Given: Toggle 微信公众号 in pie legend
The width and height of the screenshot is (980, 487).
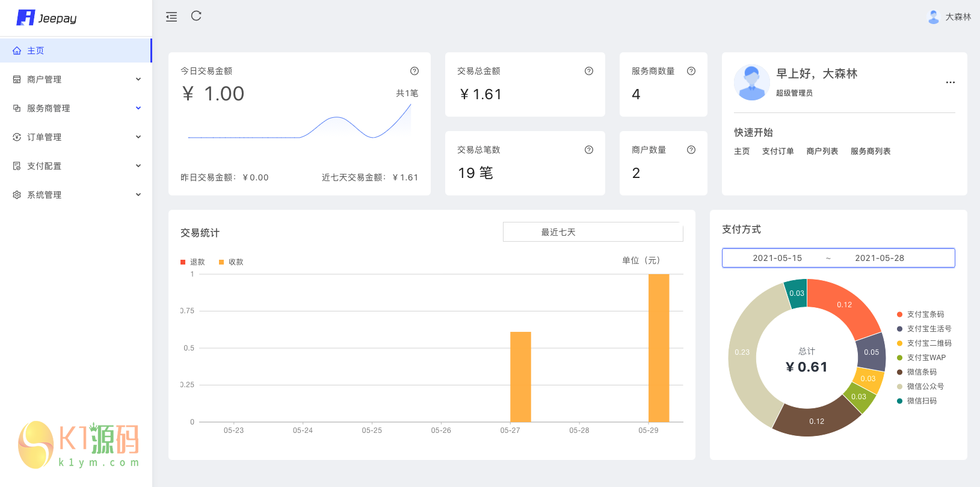Looking at the screenshot, I should [920, 387].
